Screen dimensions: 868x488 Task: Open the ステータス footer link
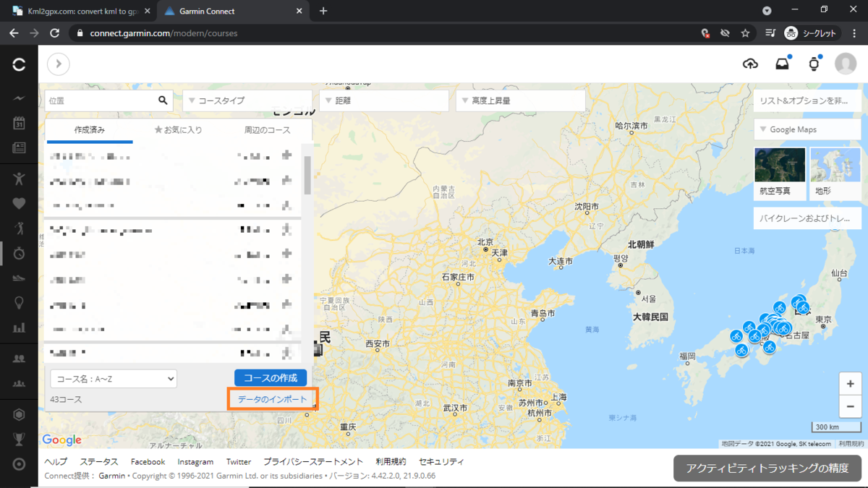99,461
